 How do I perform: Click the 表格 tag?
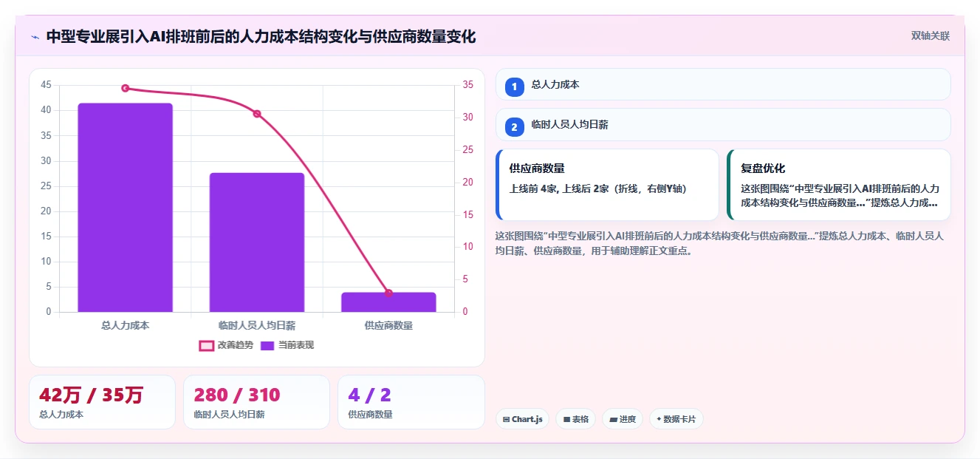575,419
